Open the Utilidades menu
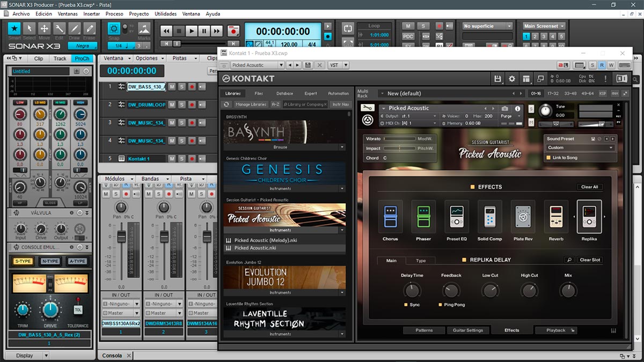Image resolution: width=644 pixels, height=362 pixels. [x=165, y=14]
